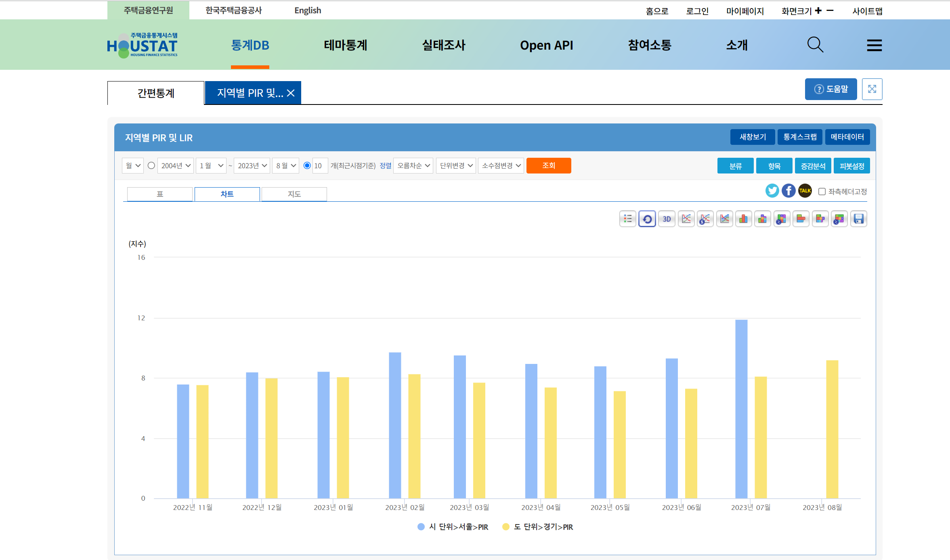Select the recent 10 periods radio button

(307, 165)
